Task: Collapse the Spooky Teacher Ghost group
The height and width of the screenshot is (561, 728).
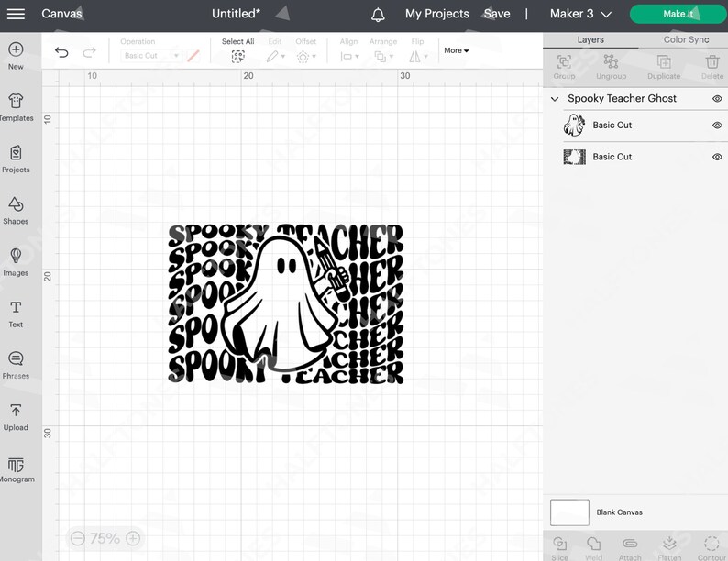Action: pos(555,99)
